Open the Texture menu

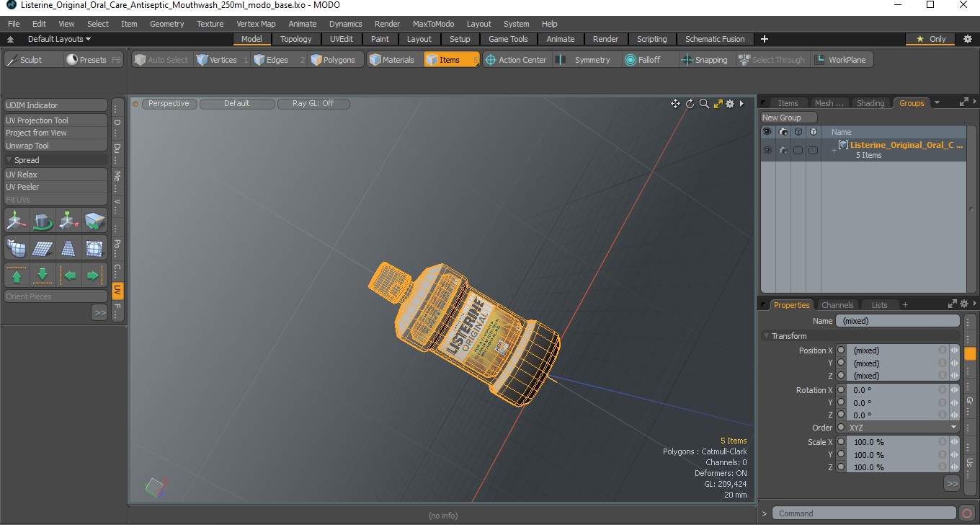[210, 24]
